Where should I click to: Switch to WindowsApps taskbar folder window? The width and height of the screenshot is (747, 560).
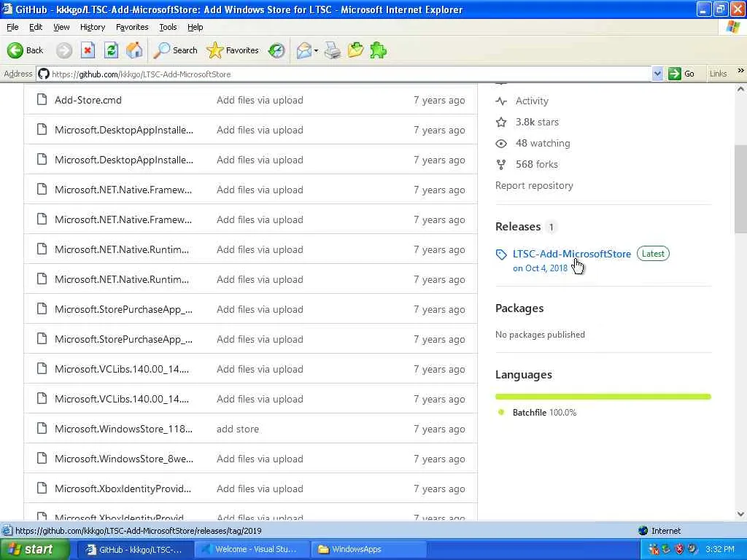(x=368, y=549)
